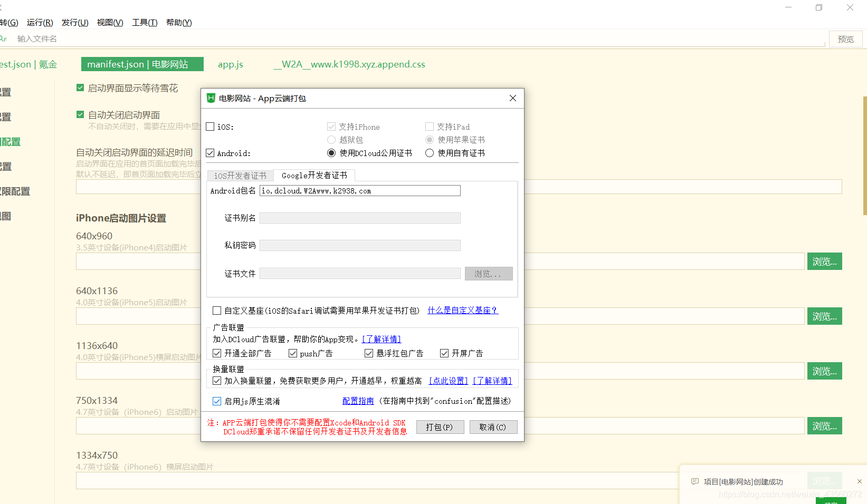Restore down the main window
Screen dimensions: 867x504
click(819, 7)
